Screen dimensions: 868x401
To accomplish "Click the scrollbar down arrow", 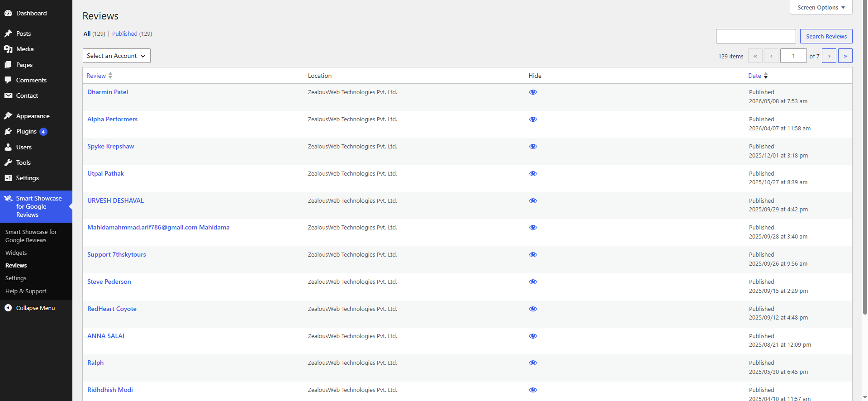I will coord(865,397).
